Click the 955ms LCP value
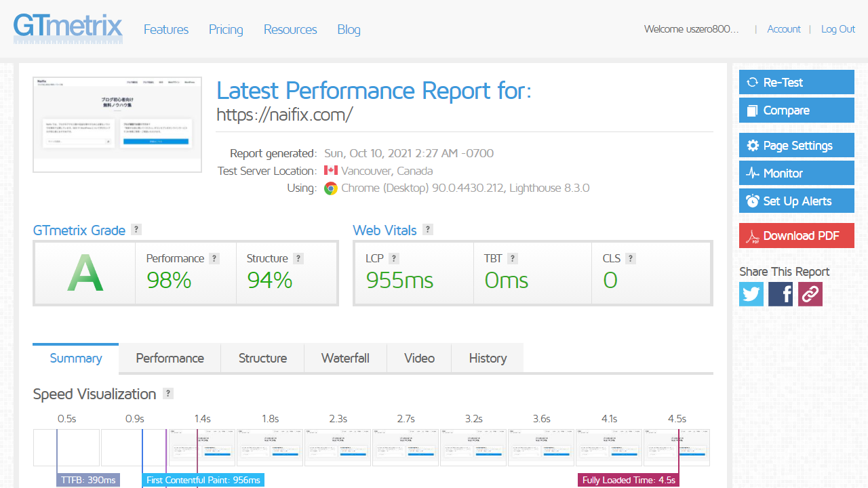This screenshot has width=868, height=488. point(399,280)
